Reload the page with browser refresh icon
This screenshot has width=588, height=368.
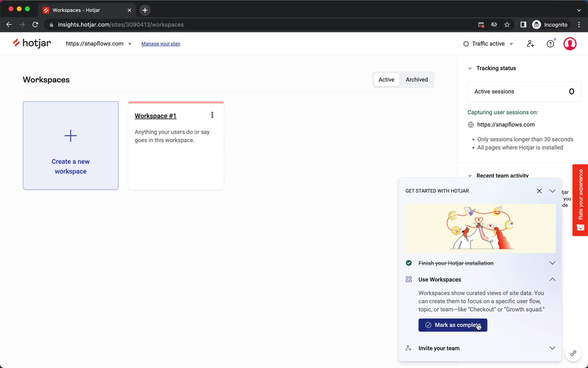point(35,25)
